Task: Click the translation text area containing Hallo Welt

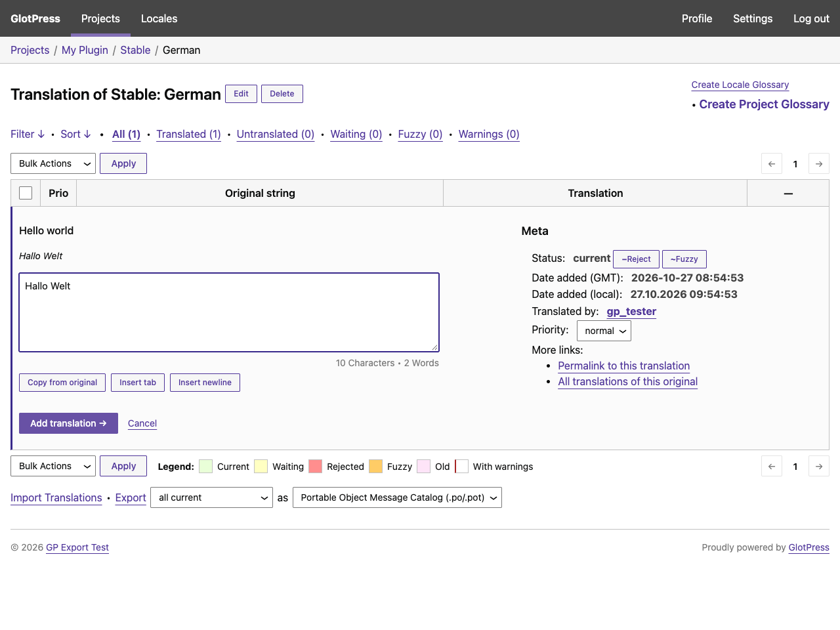Action: pos(229,312)
